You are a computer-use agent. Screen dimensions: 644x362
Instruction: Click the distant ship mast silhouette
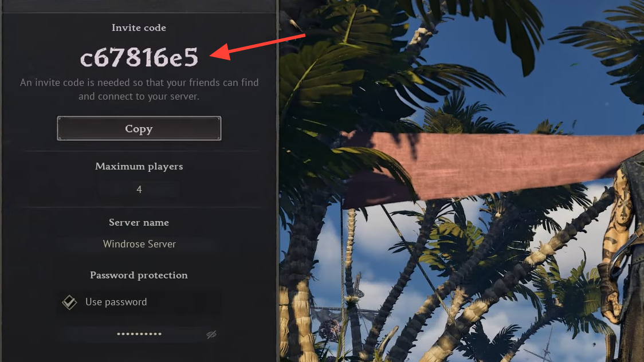coord(546,347)
